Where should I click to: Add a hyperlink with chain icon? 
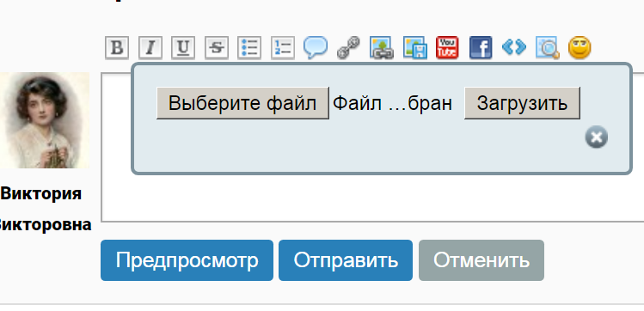[x=348, y=48]
